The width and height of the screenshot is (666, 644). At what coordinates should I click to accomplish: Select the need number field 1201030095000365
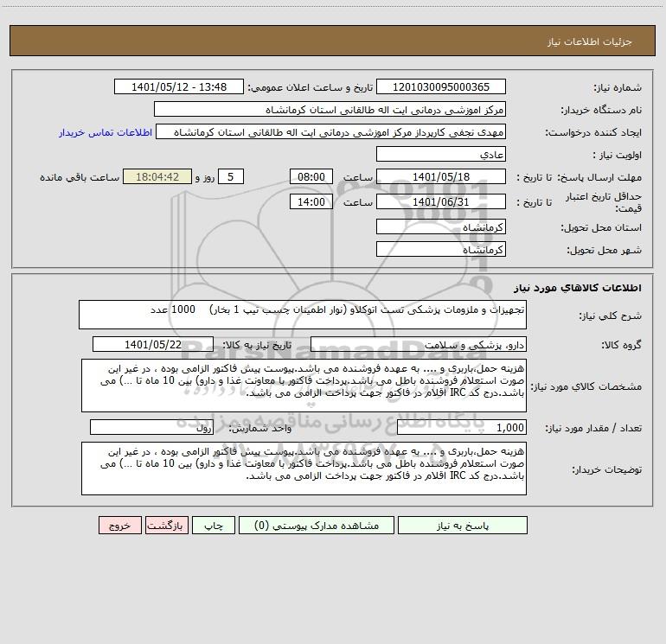(441, 87)
